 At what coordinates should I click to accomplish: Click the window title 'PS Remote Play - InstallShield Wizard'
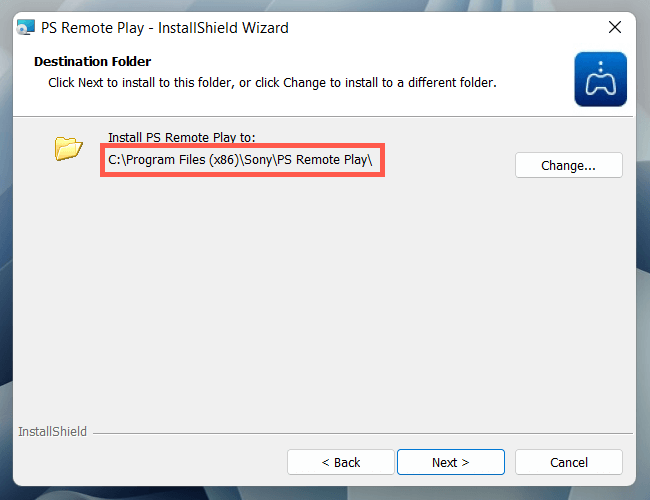165,28
